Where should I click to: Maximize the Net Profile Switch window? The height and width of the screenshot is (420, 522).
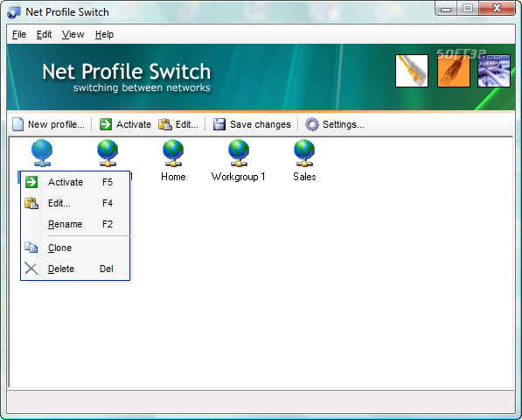point(468,9)
